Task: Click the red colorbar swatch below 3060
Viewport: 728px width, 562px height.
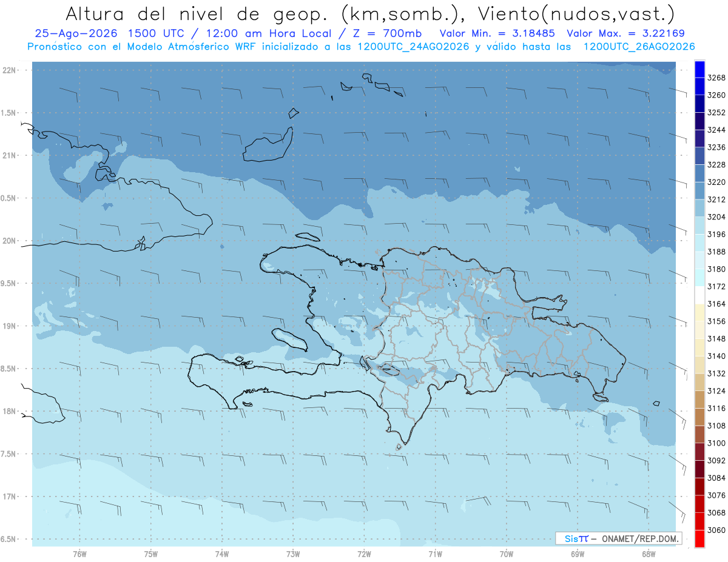Action: point(699,539)
